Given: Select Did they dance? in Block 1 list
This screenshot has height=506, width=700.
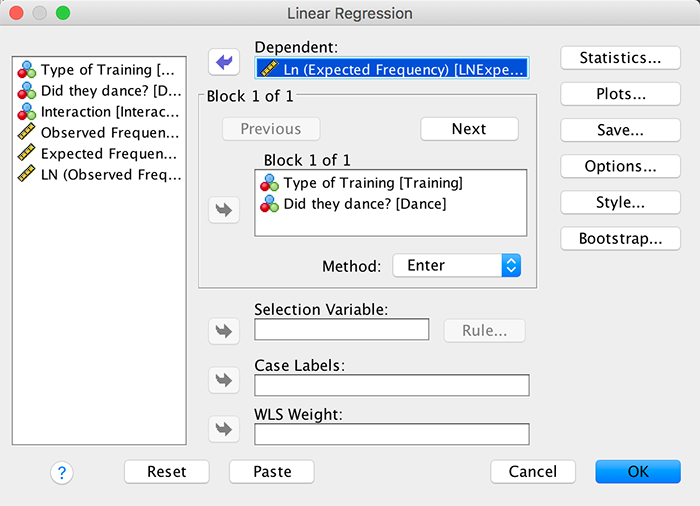Looking at the screenshot, I should 364,203.
